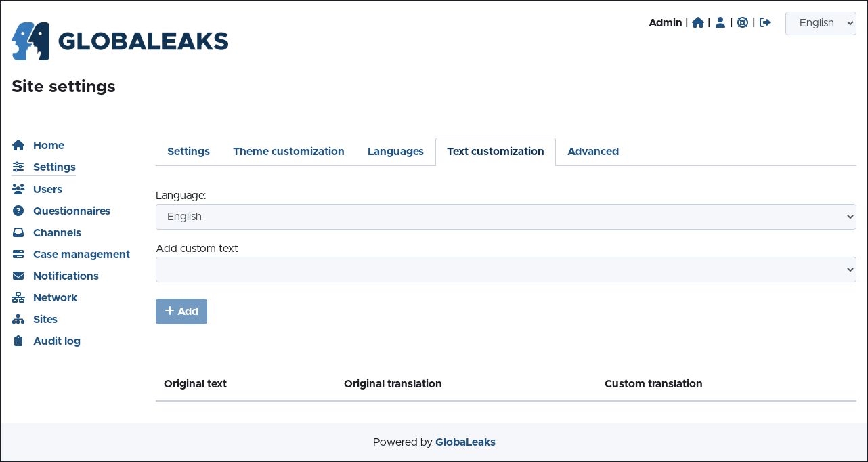Screen dimensions: 868x462
Task: Click the home icon in top header
Action: coord(698,23)
